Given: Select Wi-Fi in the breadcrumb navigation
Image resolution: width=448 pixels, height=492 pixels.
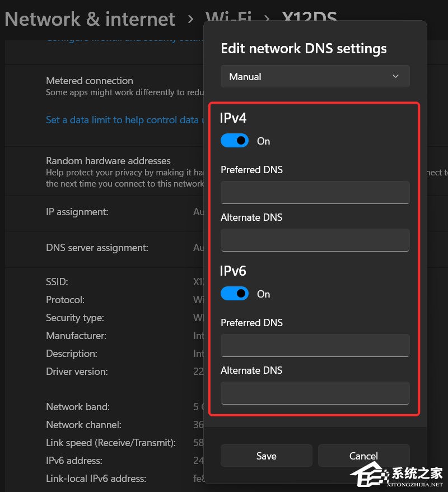Looking at the screenshot, I should tap(230, 18).
